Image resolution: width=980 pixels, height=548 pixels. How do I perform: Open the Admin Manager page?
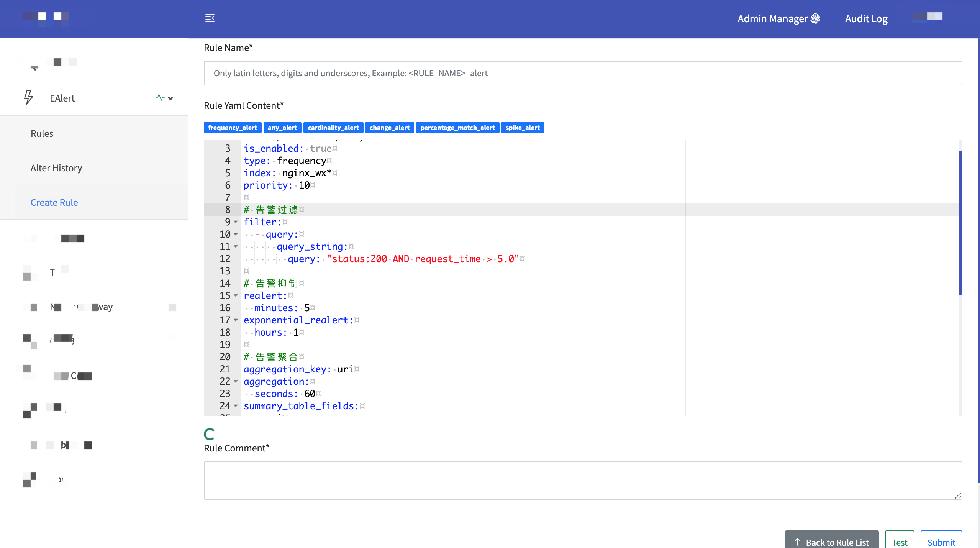pos(778,19)
